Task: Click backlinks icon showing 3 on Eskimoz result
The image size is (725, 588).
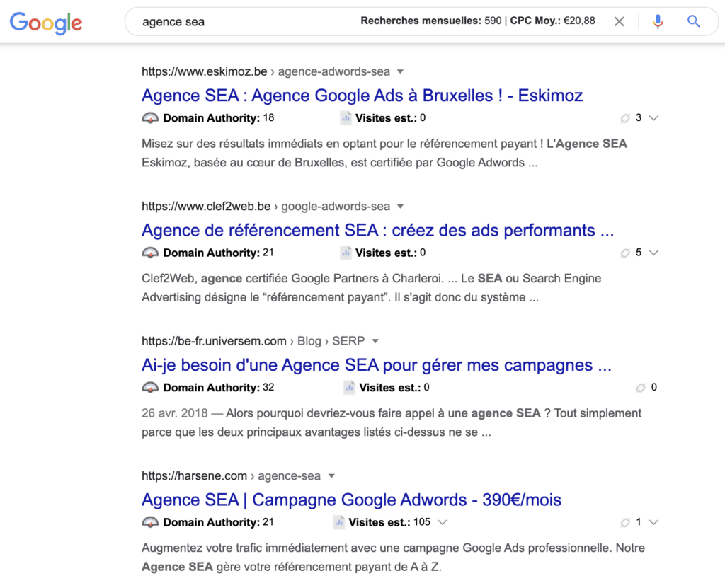Action: 625,118
